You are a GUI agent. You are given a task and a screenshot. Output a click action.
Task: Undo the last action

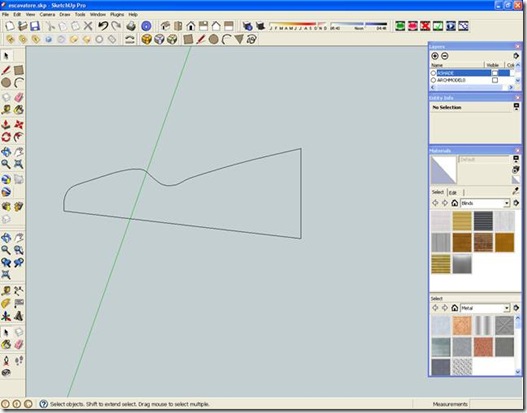click(103, 26)
